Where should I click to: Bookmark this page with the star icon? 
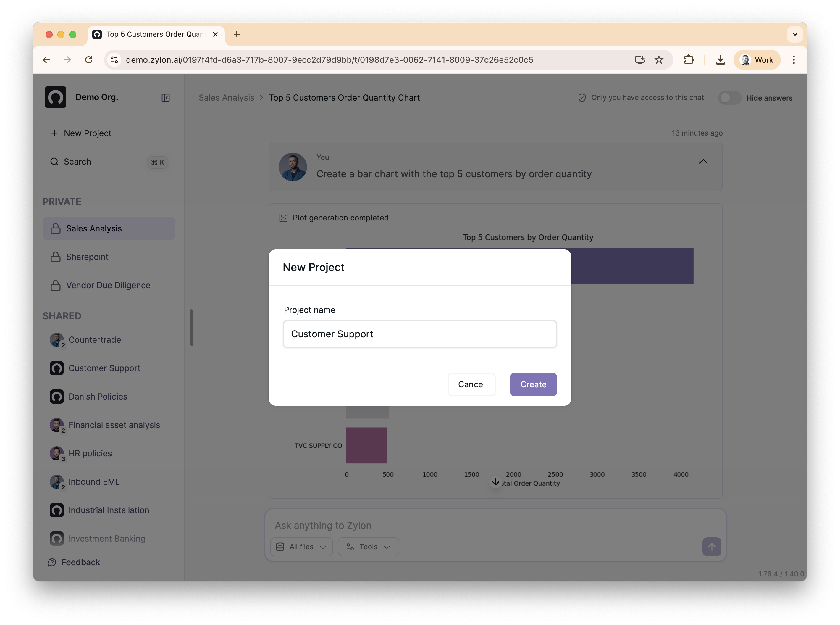coord(659,60)
